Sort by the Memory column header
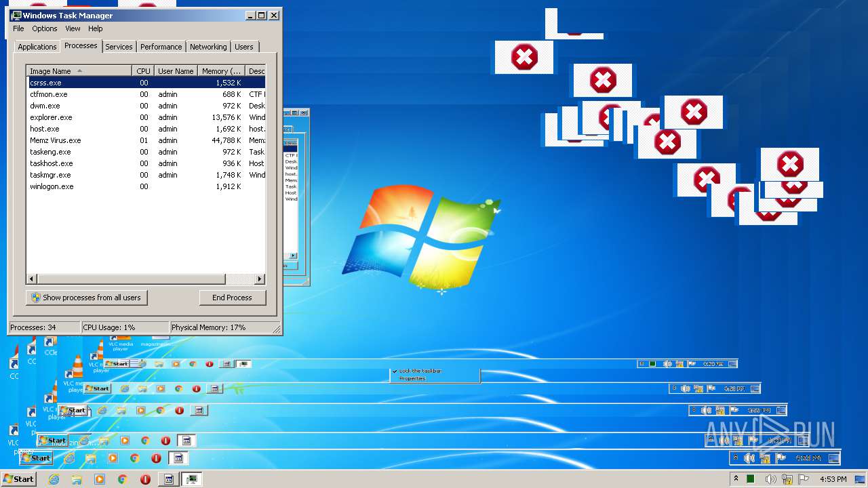868x488 pixels. [x=222, y=70]
